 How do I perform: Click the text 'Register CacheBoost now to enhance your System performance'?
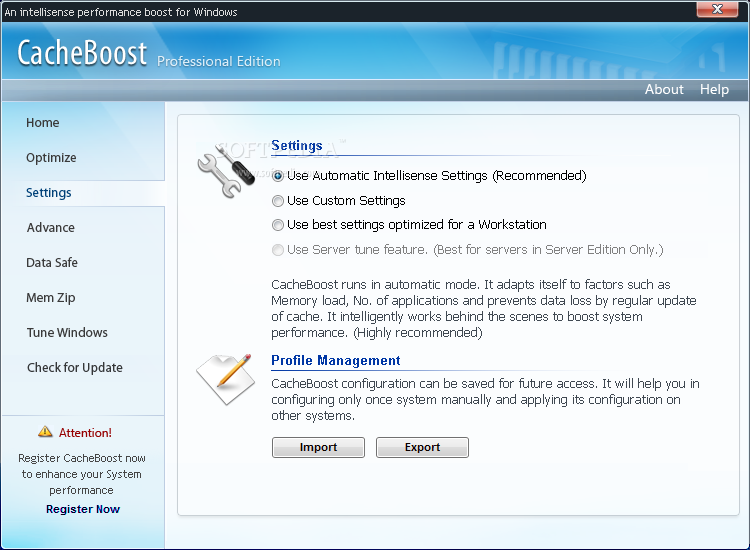[x=82, y=474]
